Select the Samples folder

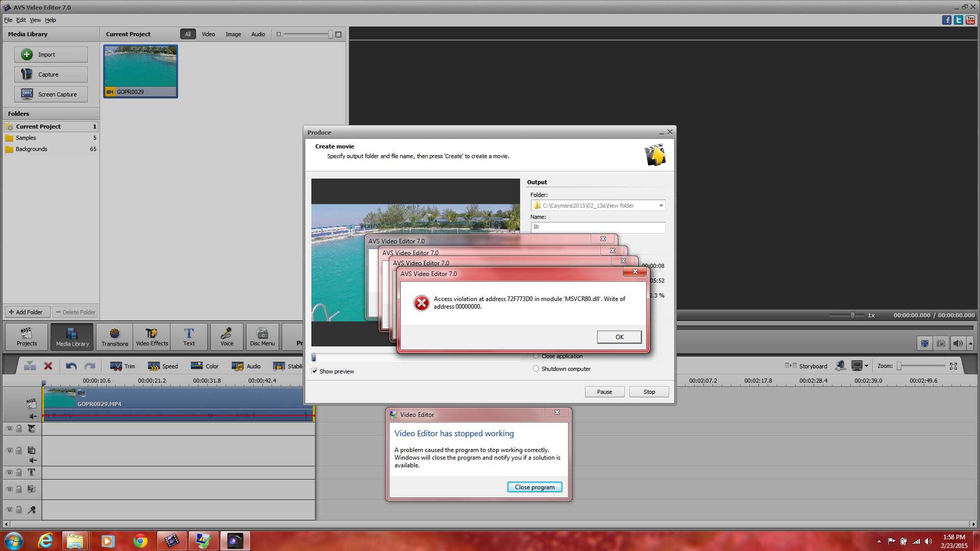[x=51, y=138]
